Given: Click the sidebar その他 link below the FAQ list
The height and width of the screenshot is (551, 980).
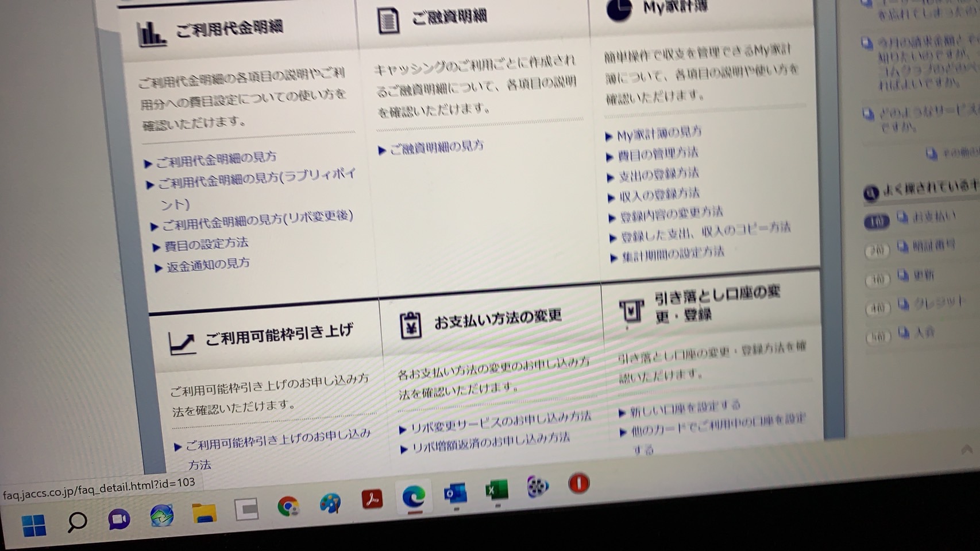Looking at the screenshot, I should [960, 153].
